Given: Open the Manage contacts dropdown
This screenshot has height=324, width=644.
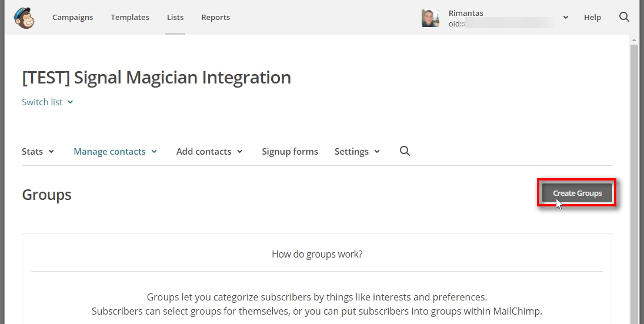Looking at the screenshot, I should [115, 151].
